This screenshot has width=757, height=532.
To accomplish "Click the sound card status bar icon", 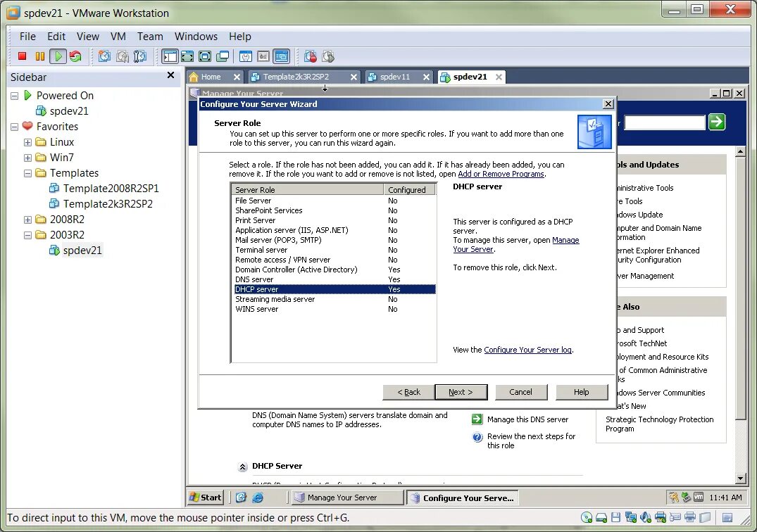I will tap(646, 517).
